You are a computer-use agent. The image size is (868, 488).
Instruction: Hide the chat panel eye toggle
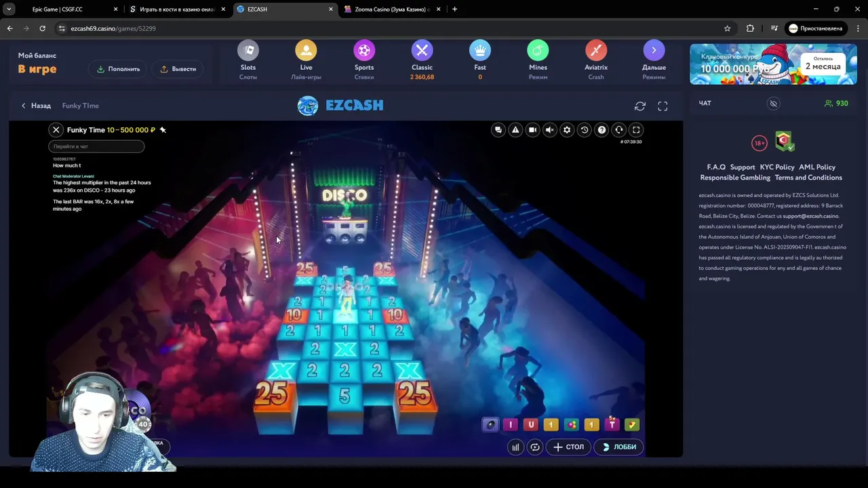(x=773, y=104)
